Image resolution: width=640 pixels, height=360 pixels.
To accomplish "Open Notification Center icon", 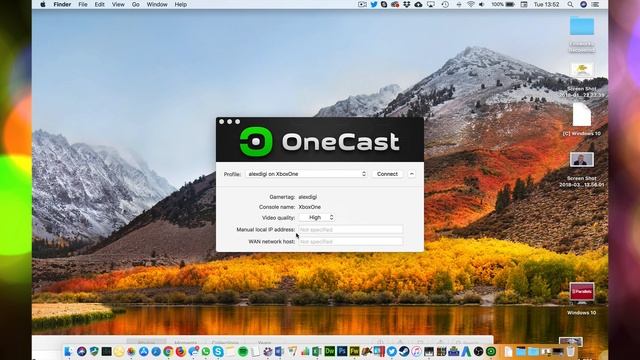I will point(596,4).
